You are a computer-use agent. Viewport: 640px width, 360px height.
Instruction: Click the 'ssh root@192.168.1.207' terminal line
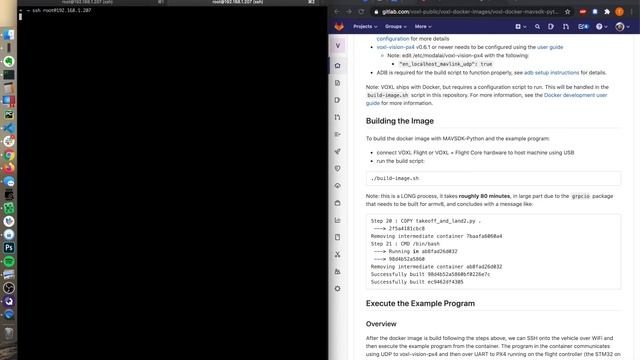[x=62, y=11]
